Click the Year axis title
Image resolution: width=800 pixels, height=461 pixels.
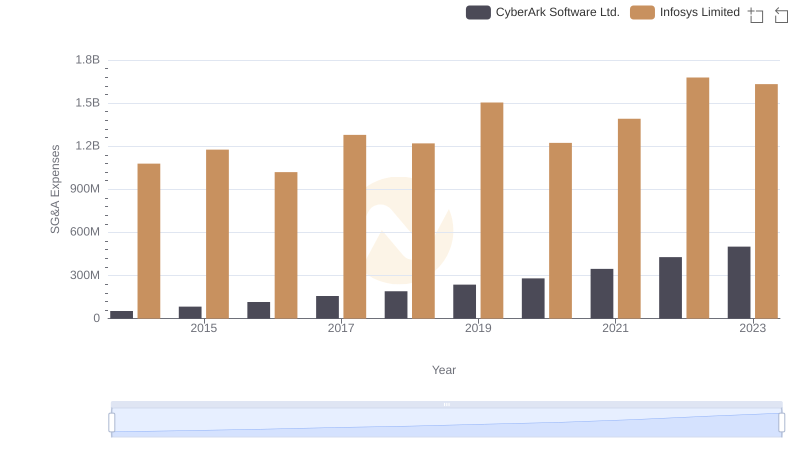point(444,370)
